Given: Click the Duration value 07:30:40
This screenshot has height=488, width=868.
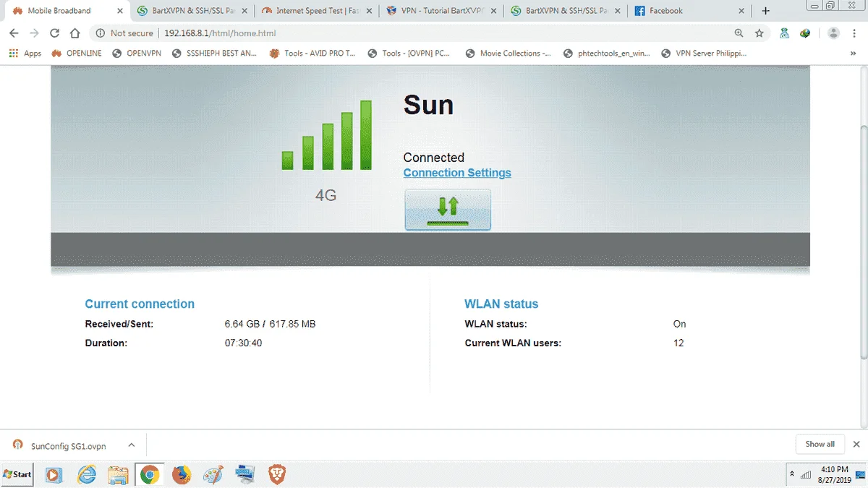Looking at the screenshot, I should [x=243, y=343].
